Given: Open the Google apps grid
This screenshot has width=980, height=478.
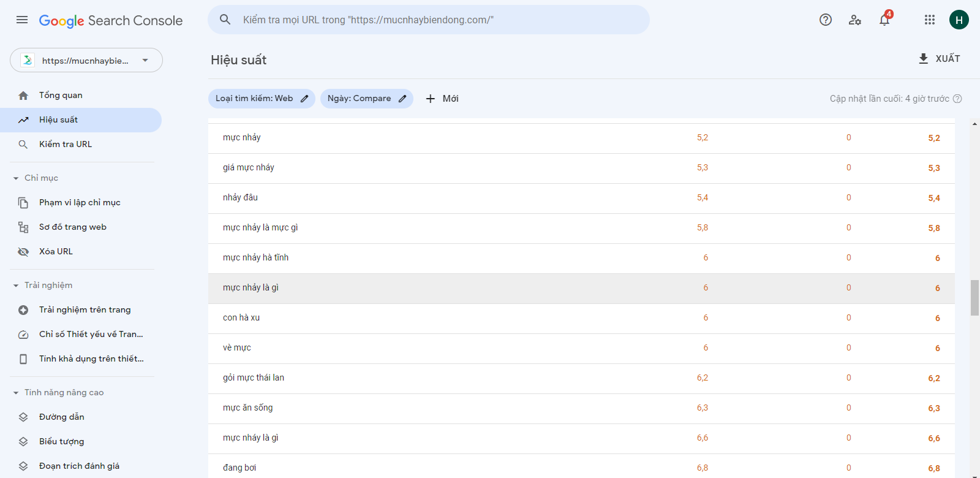Looking at the screenshot, I should coord(930,20).
